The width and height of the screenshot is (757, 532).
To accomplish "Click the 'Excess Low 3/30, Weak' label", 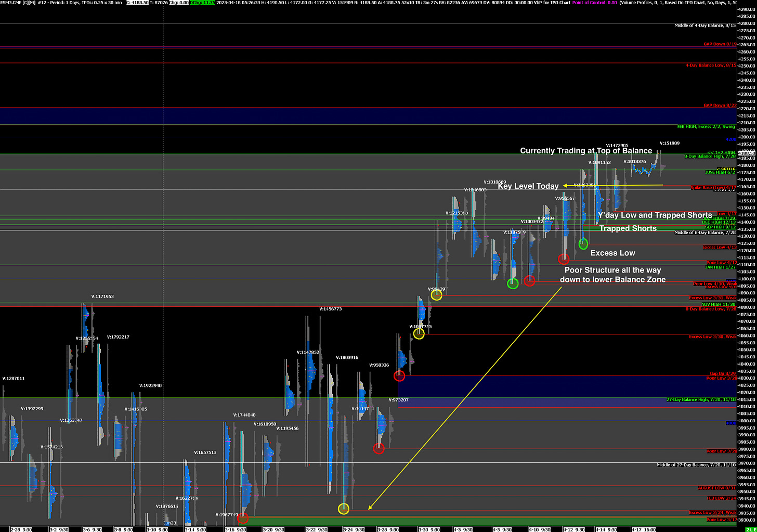I will click(x=712, y=337).
